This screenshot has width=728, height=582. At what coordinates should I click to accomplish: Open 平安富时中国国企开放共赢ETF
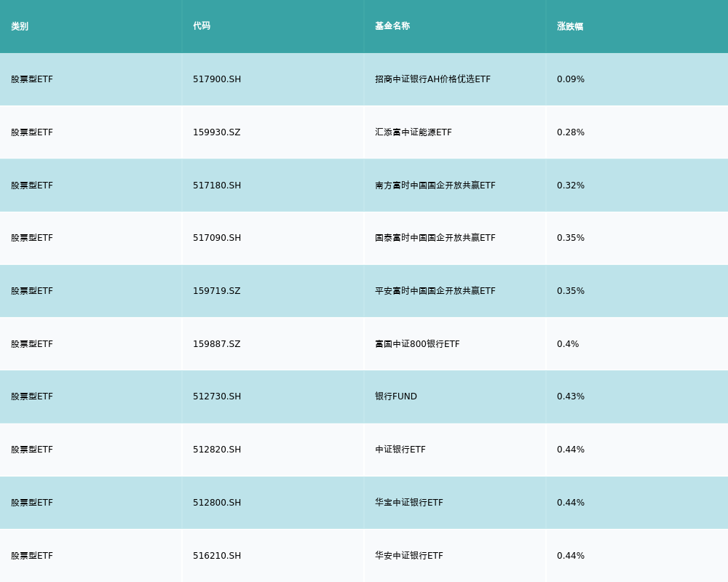[435, 291]
